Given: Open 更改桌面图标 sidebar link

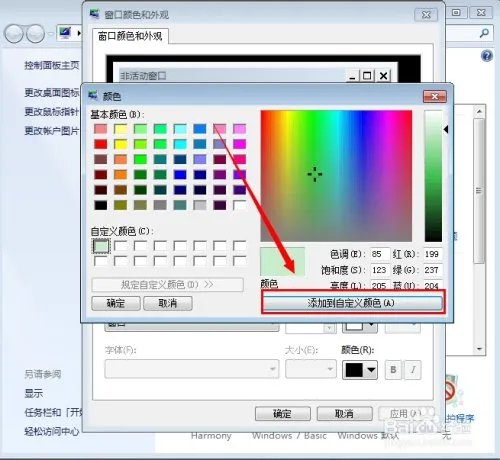Looking at the screenshot, I should point(52,92).
